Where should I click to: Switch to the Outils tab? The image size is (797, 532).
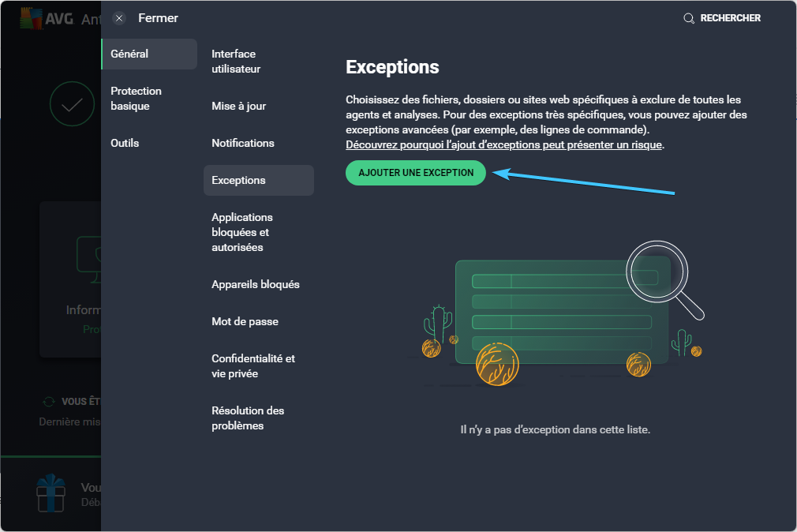tap(125, 143)
